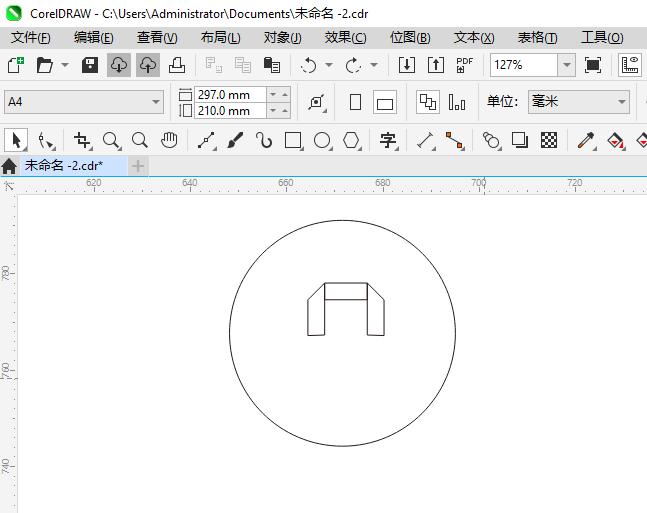The height and width of the screenshot is (513, 647).
Task: Open the 文件(F) menu
Action: click(30, 37)
